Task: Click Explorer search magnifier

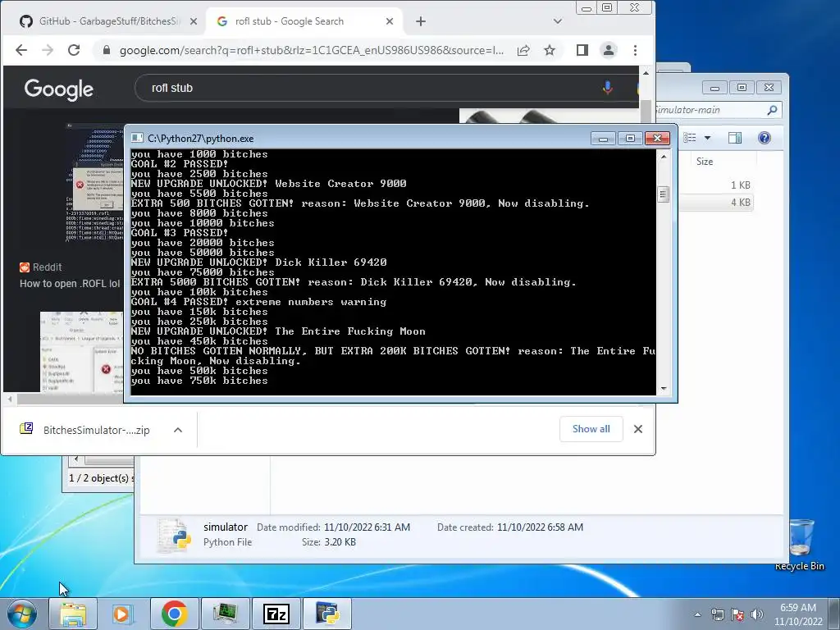Action: [772, 110]
